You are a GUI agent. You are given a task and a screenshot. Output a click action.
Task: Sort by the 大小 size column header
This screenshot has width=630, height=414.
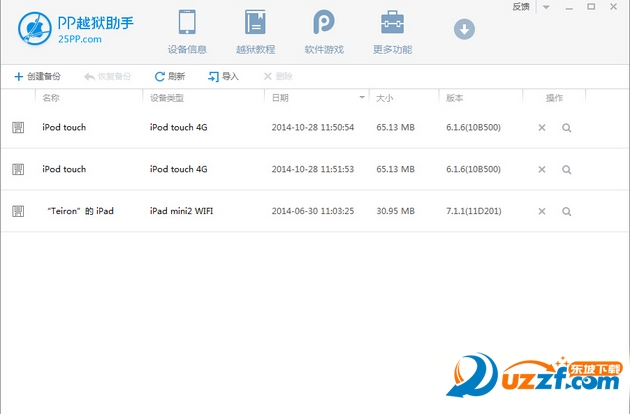click(x=385, y=98)
